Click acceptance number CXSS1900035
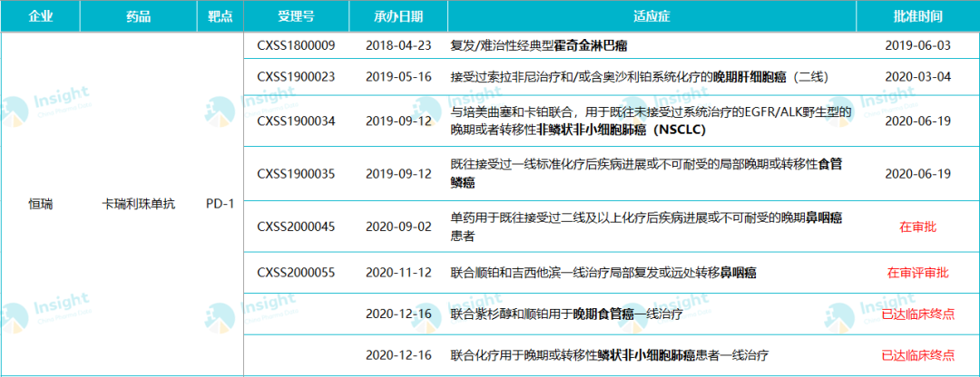 click(x=296, y=173)
